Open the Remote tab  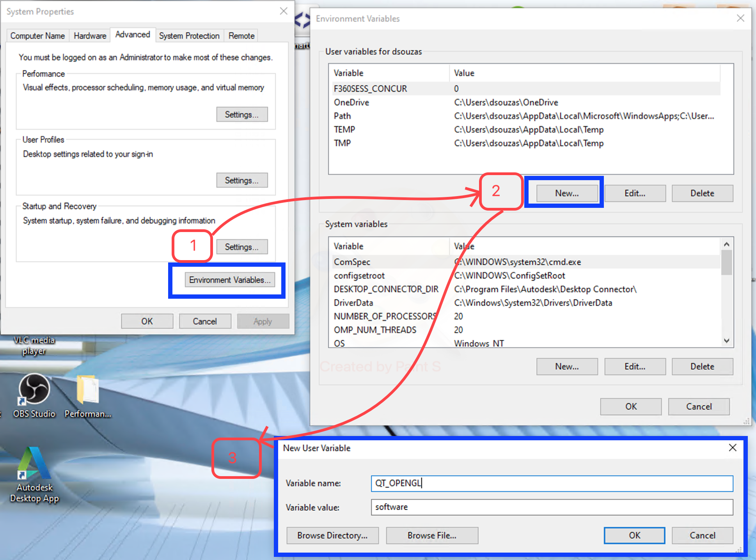[x=241, y=35]
